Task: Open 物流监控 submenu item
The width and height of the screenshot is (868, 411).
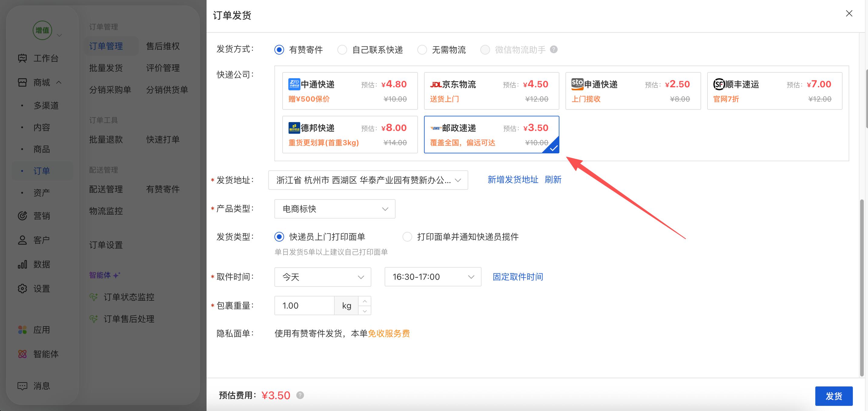Action: pos(106,211)
